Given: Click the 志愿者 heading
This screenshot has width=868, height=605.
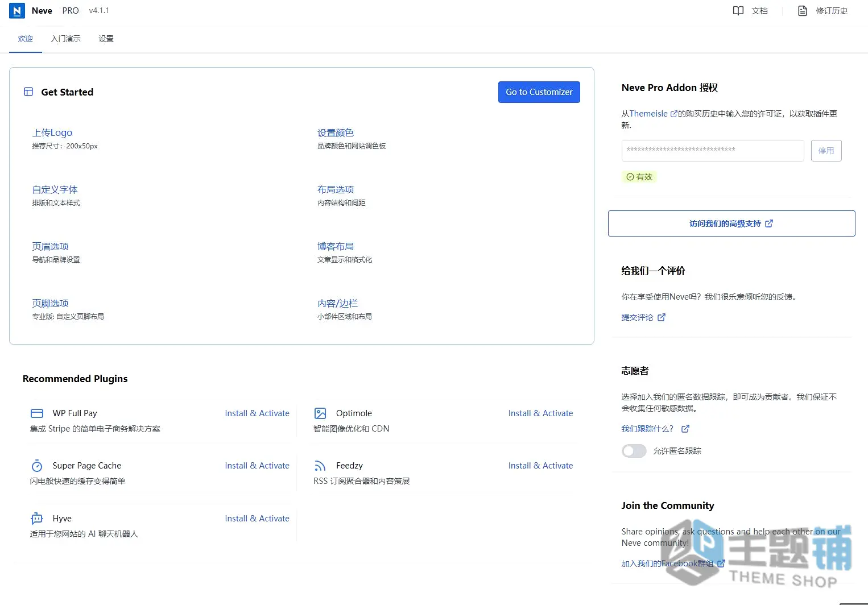Looking at the screenshot, I should [x=635, y=371].
